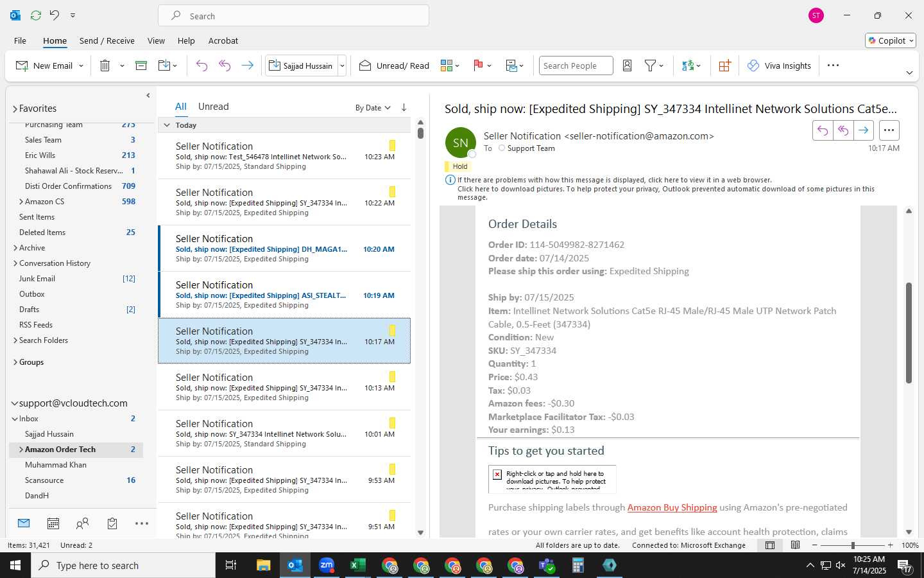924x578 pixels.
Task: Open Zoom app in taskbar
Action: pos(327,565)
